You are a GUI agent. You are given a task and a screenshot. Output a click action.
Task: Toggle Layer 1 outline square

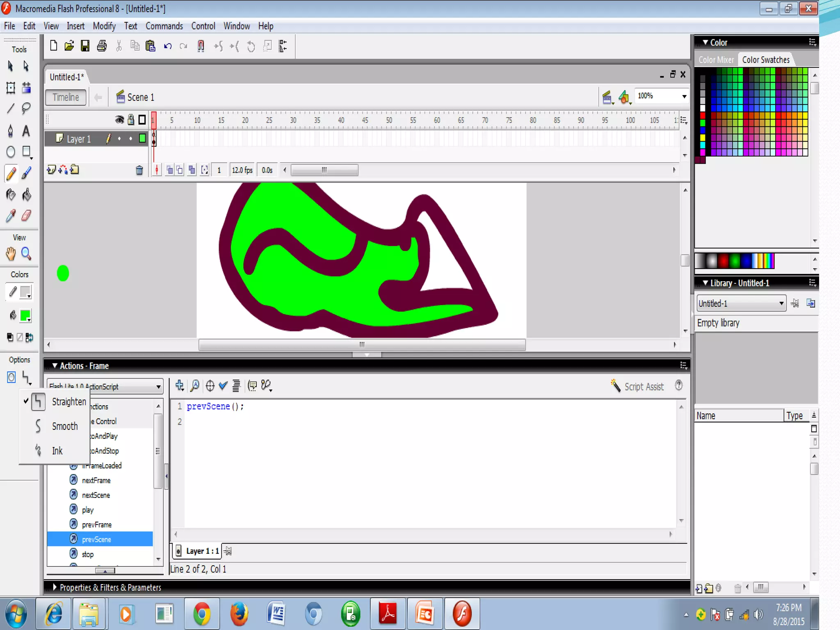[142, 139]
